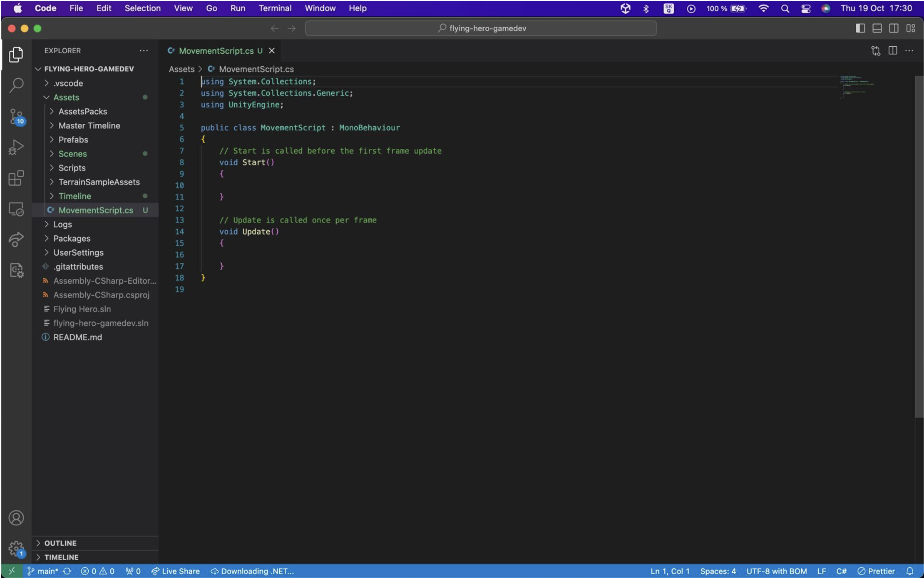Screen dimensions: 924x579
Task: Open Control Center in macOS menu bar
Action: pos(806,8)
